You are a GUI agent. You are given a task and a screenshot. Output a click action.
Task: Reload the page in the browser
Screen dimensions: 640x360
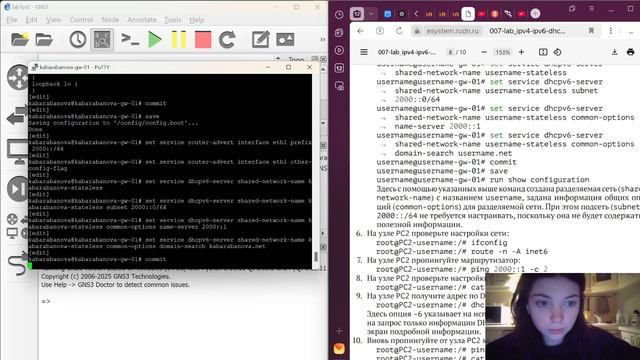399,31
